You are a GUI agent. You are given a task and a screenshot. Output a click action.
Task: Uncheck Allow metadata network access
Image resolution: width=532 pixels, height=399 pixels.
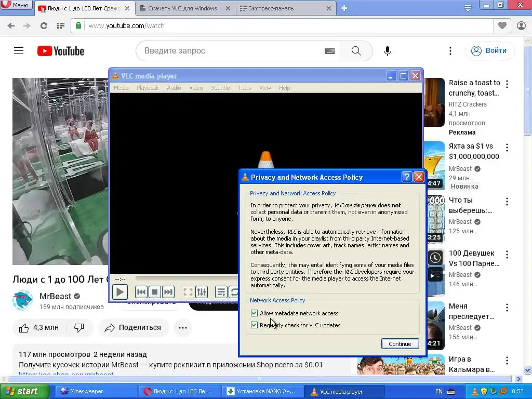coord(254,313)
